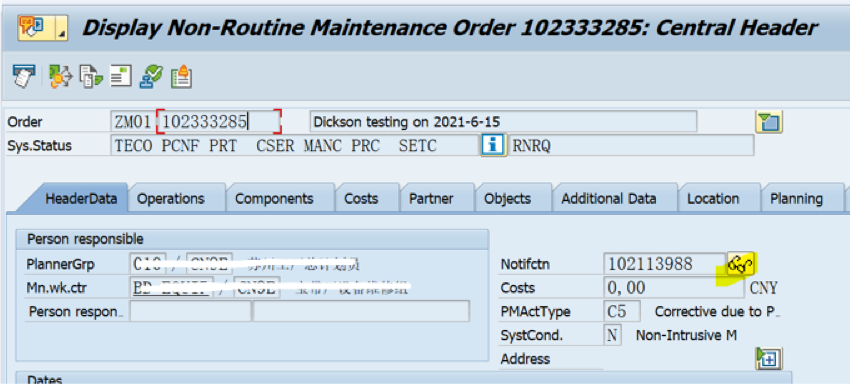The width and height of the screenshot is (850, 389).
Task: Open the Planning tab
Action: pos(796,199)
